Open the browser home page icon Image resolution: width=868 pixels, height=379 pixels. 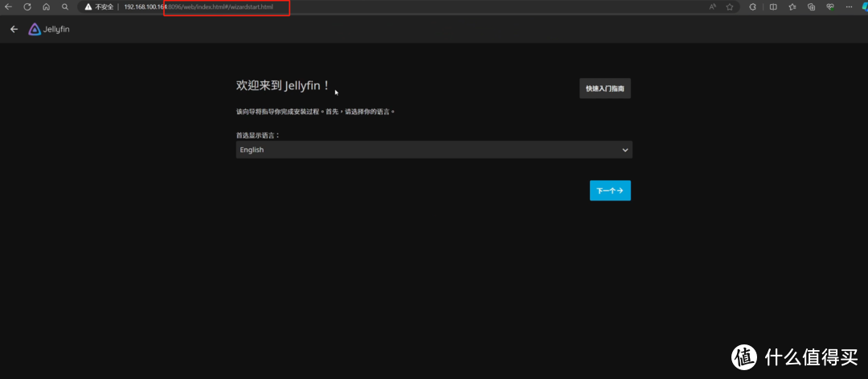46,6
